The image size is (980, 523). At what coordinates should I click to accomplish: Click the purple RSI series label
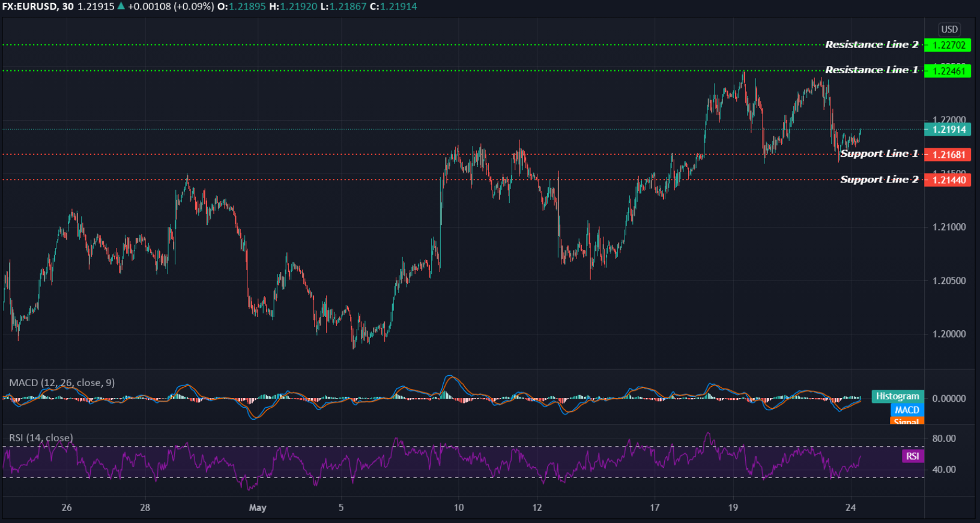click(x=912, y=456)
